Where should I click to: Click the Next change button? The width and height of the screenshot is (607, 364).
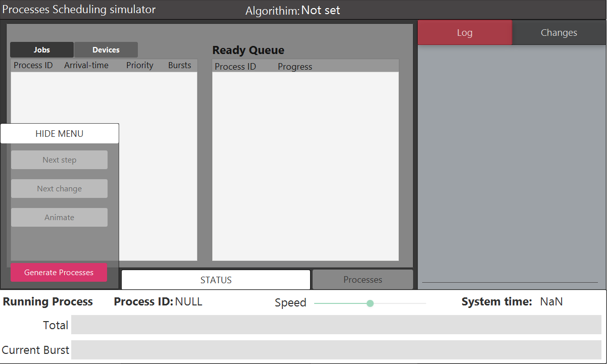click(x=59, y=189)
